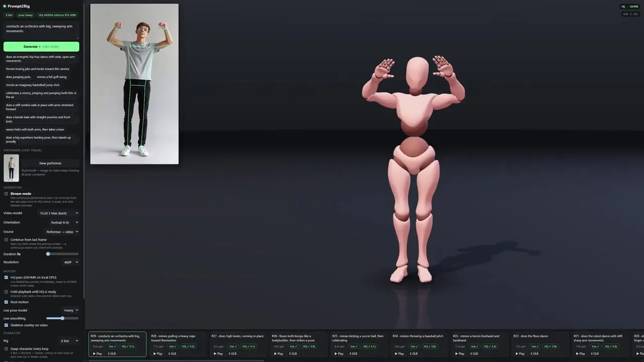Click the 'pose: heavy' status chip

click(x=26, y=15)
